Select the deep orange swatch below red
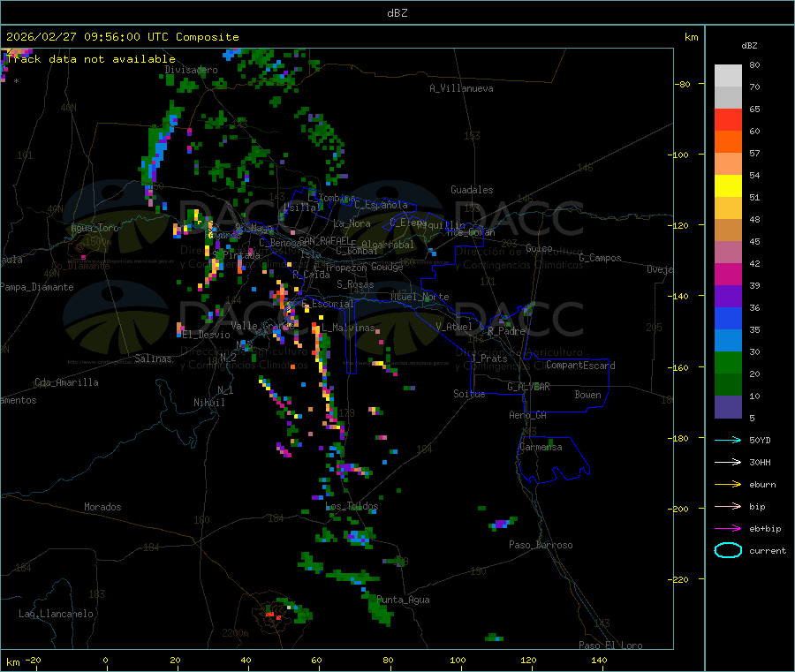The image size is (795, 672). (x=728, y=142)
